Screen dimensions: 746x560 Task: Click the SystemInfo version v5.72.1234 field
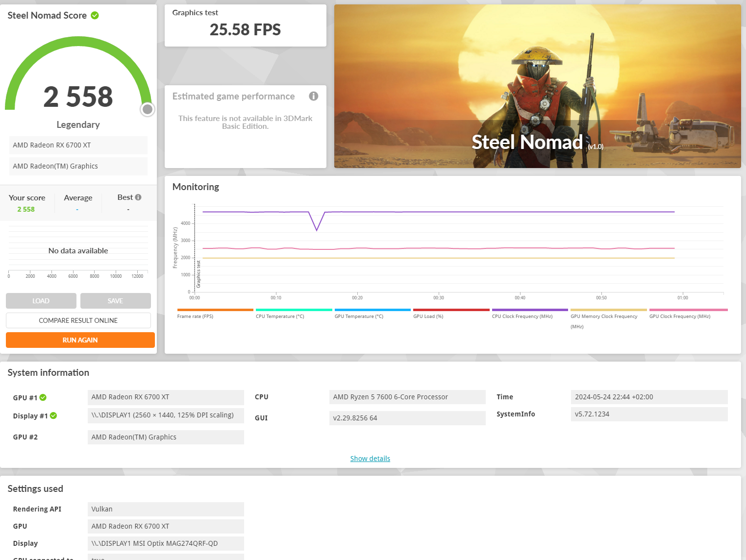649,414
